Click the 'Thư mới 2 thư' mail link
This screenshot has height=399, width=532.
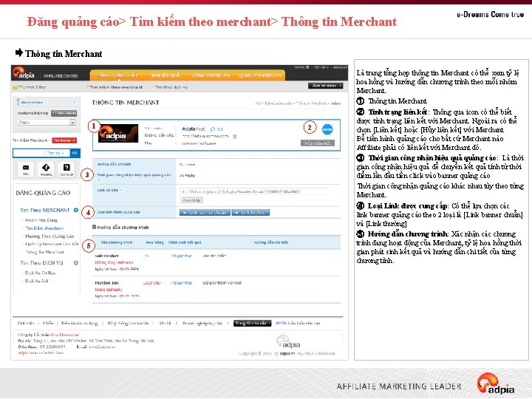(x=32, y=87)
